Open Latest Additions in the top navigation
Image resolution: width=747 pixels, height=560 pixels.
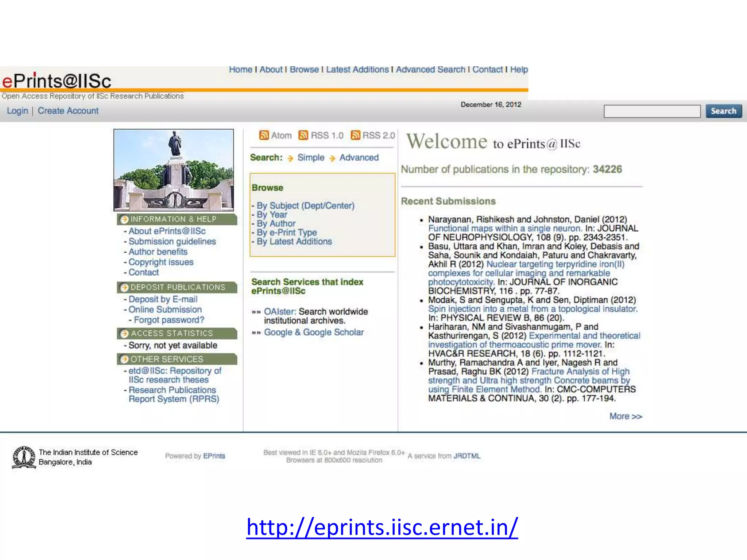coord(357,69)
